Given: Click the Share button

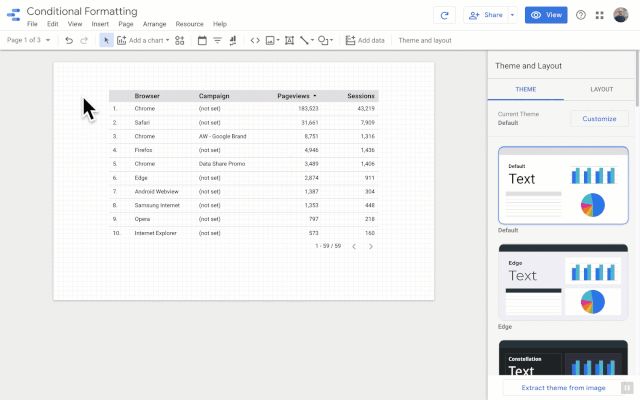Looking at the screenshot, I should click(486, 16).
